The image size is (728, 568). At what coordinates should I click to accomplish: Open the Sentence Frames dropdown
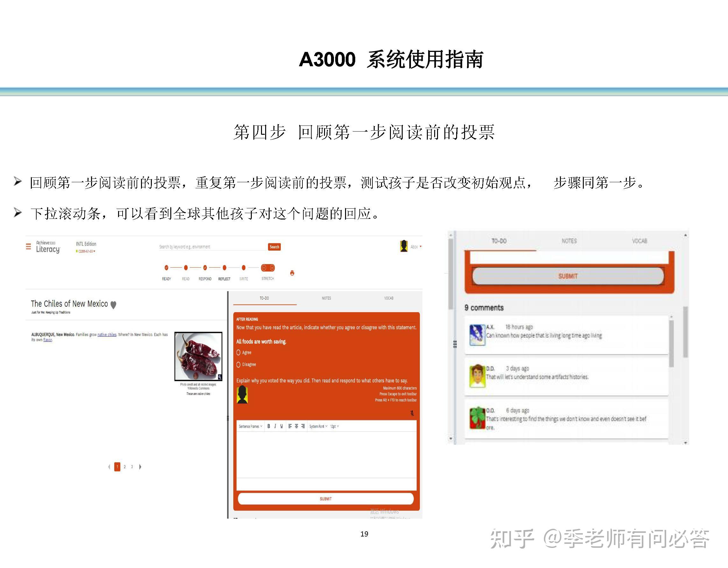click(x=250, y=426)
